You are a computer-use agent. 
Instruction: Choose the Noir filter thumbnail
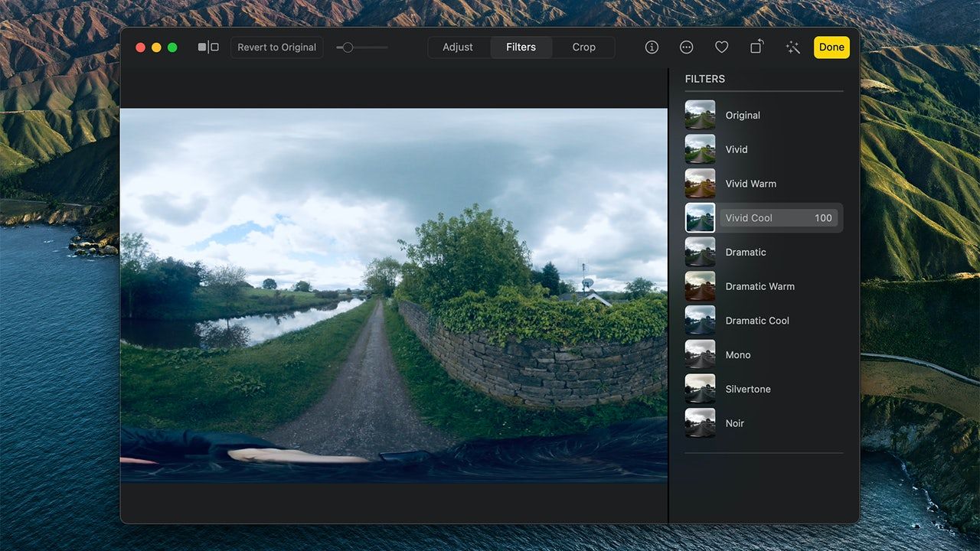pyautogui.click(x=700, y=423)
